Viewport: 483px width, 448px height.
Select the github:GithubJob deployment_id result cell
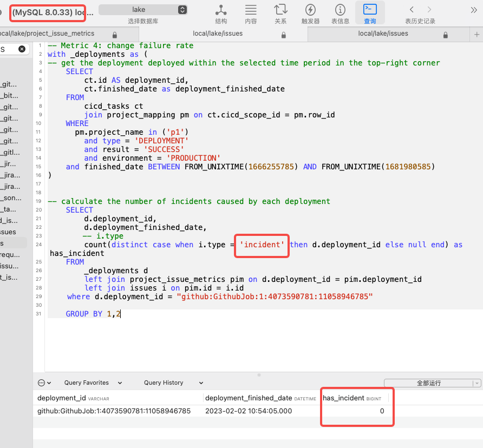click(114, 411)
